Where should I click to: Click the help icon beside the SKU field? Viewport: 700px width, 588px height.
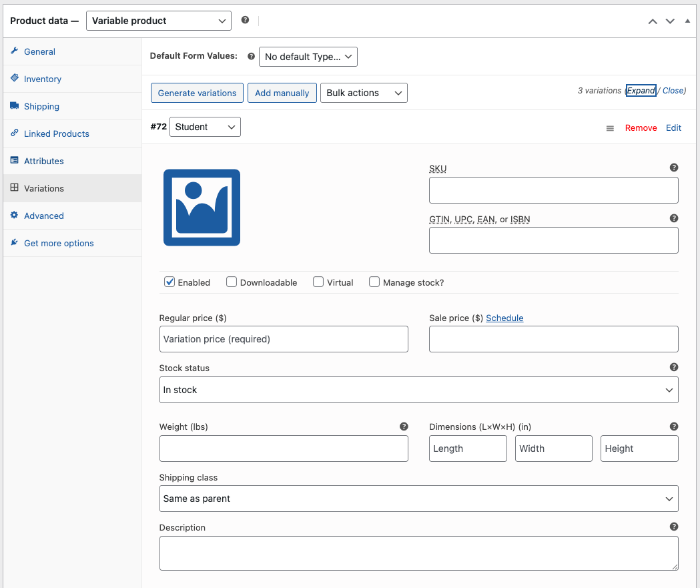coord(673,168)
